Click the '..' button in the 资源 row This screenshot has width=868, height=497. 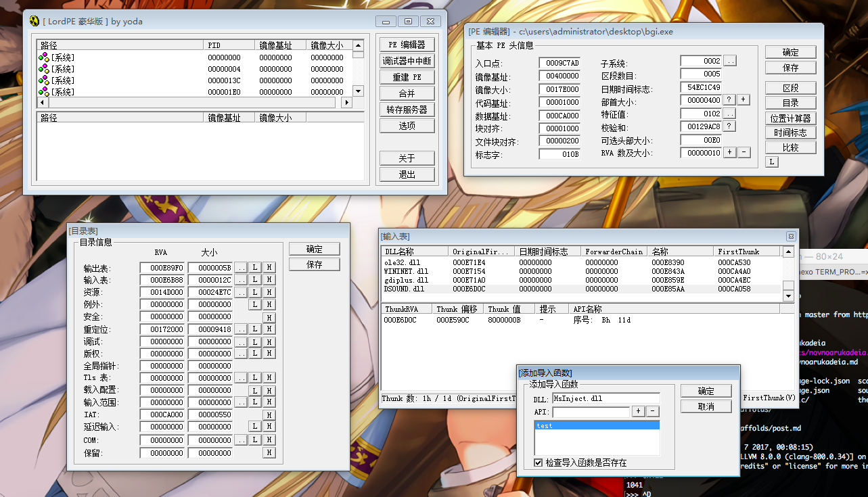pos(241,292)
